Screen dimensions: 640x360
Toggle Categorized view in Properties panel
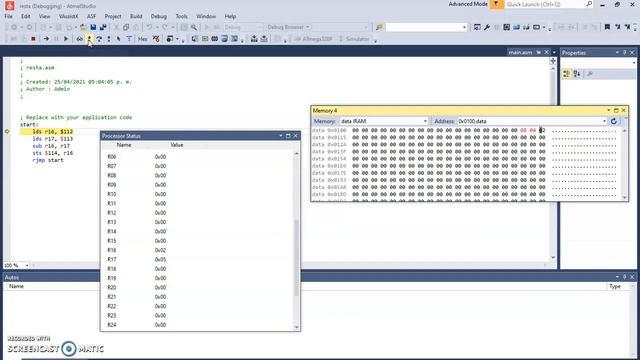click(x=567, y=74)
